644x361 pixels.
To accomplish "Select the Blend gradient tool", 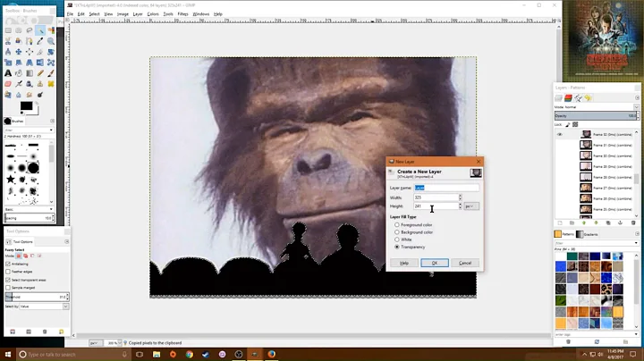I will 30,73.
